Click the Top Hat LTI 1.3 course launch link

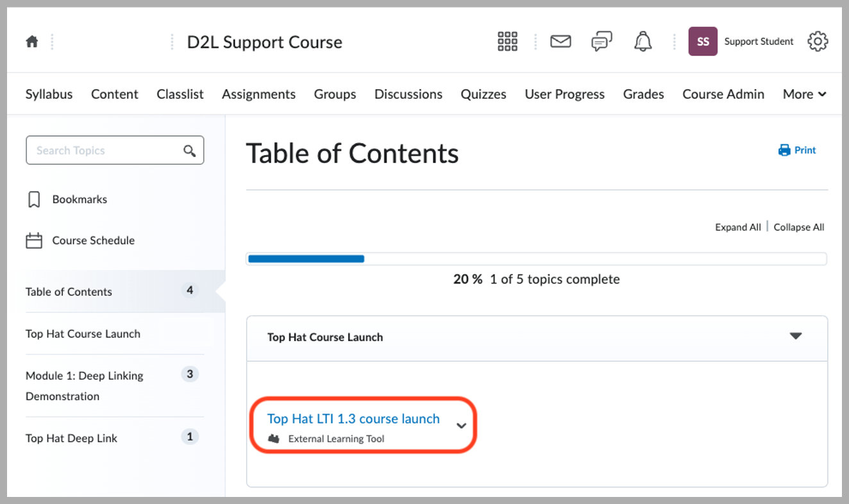353,419
